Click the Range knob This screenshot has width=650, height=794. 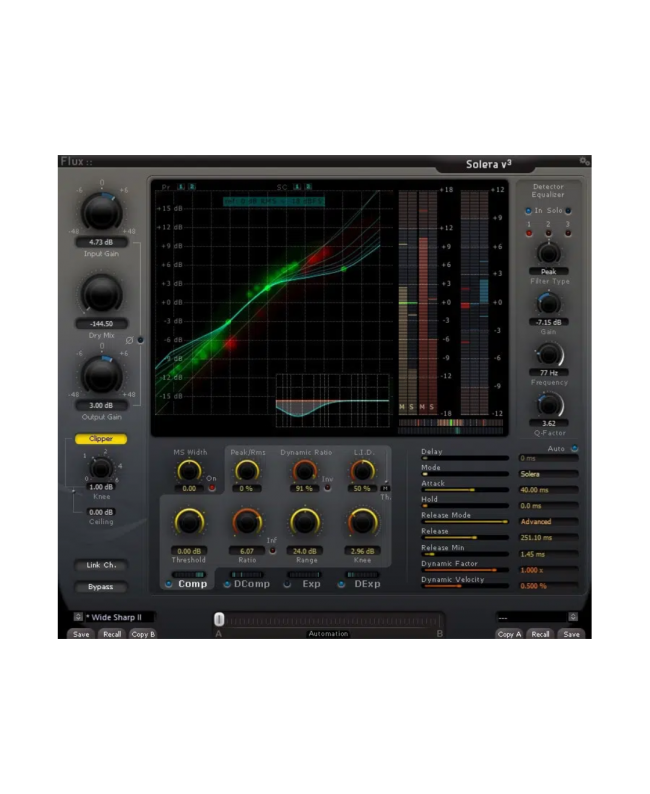(305, 523)
